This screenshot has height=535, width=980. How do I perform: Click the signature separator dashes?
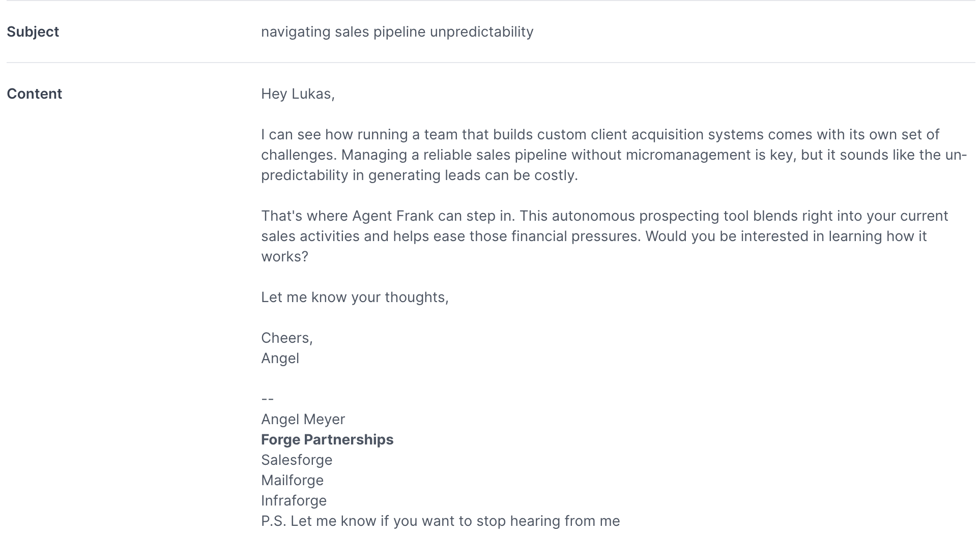[x=267, y=399]
